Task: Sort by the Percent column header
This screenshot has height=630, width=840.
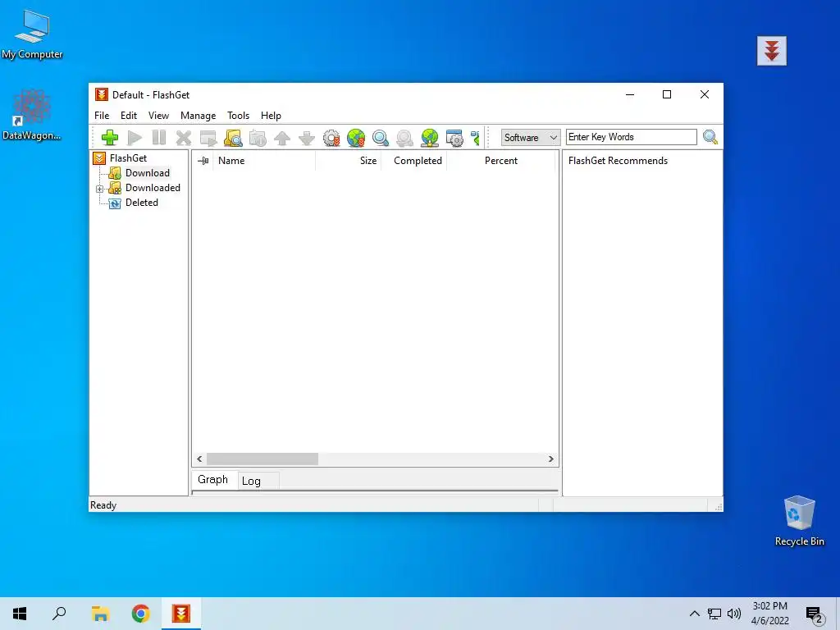Action: click(501, 161)
